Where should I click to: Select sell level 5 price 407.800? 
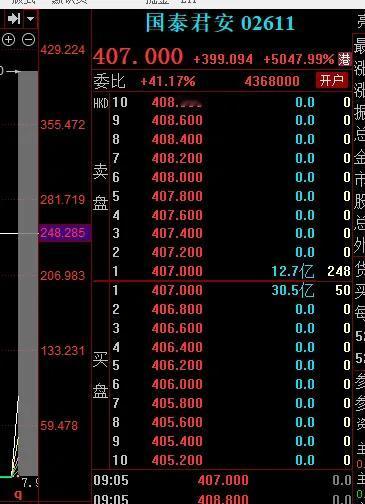[177, 196]
